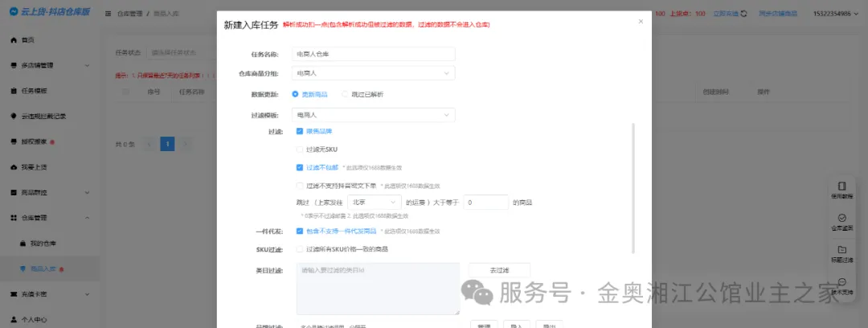Open the 仓库监测 floating tool icon

841,218
